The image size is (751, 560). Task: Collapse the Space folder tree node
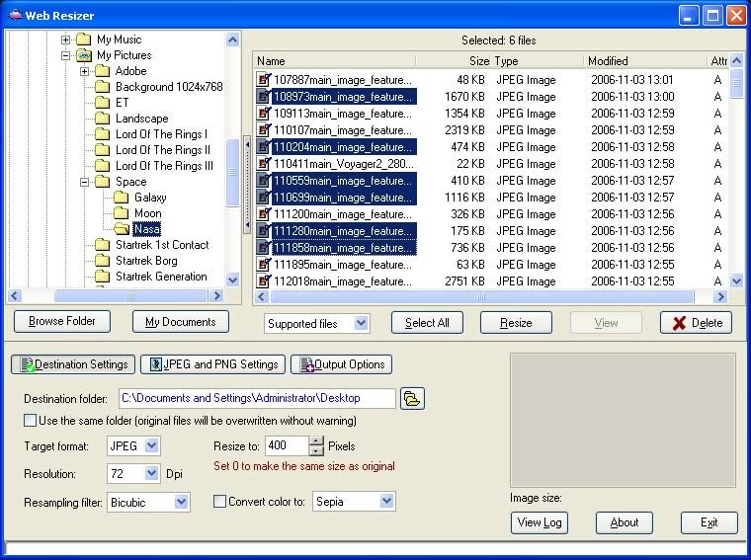point(85,182)
